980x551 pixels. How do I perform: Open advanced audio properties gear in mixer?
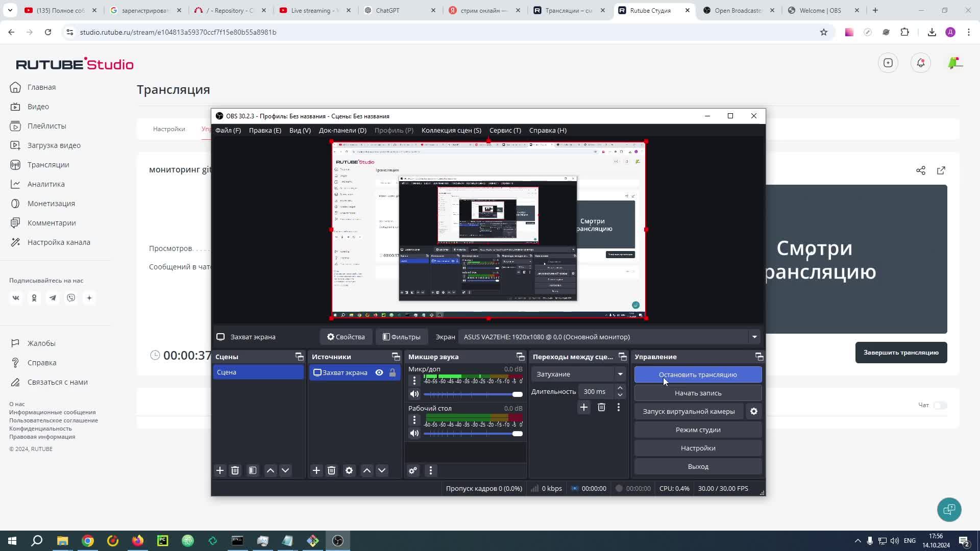[412, 470]
